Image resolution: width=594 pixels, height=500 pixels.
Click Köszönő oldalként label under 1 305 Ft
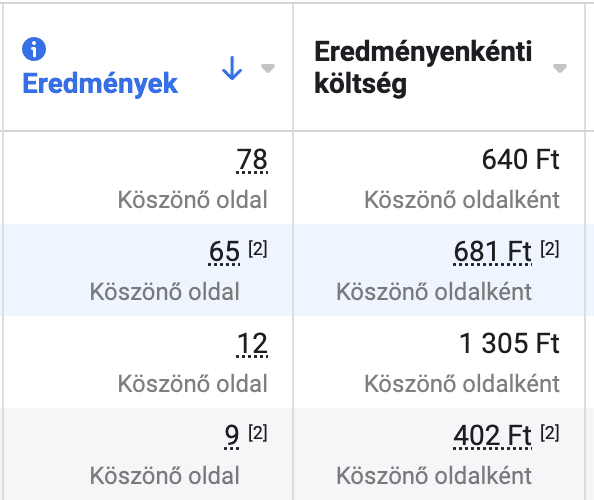click(462, 384)
